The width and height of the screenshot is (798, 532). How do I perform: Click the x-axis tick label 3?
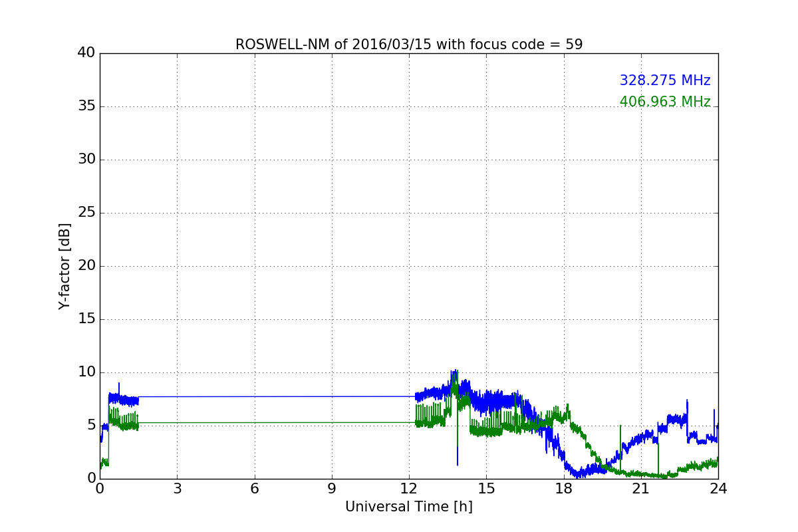click(x=177, y=489)
